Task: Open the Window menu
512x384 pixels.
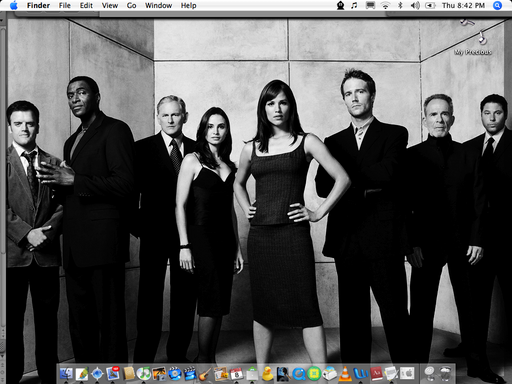Action: (158, 5)
